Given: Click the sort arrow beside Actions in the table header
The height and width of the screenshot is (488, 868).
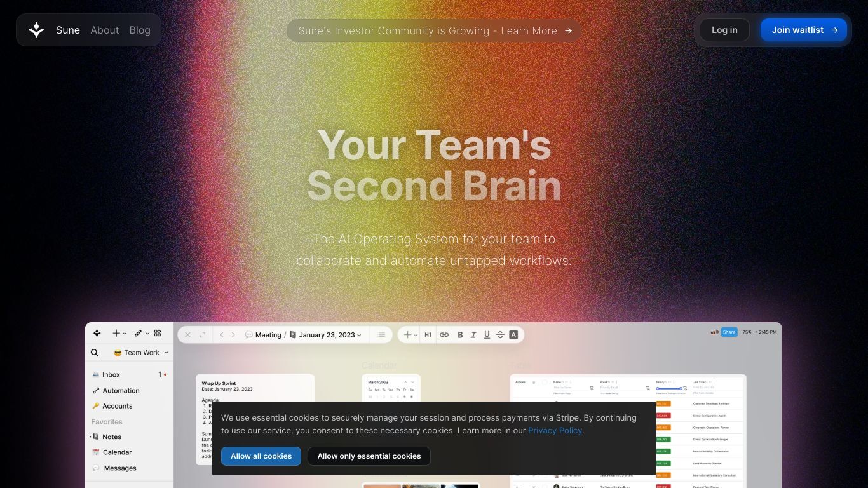Looking at the screenshot, I should tap(534, 383).
